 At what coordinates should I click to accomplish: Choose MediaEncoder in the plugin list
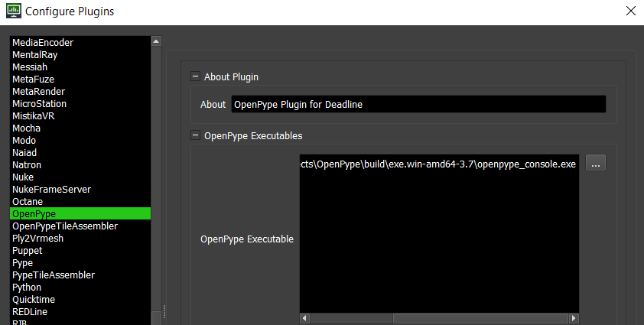(x=43, y=43)
